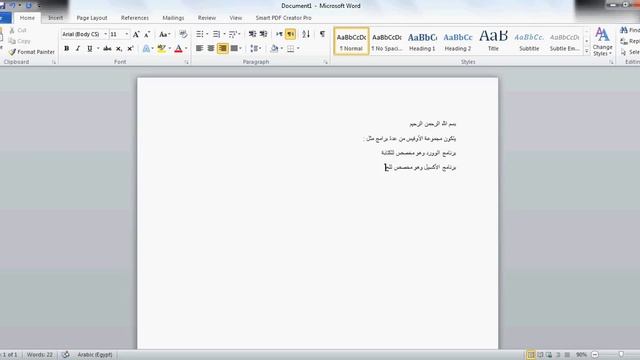Toggle Underline formatting

[90, 49]
